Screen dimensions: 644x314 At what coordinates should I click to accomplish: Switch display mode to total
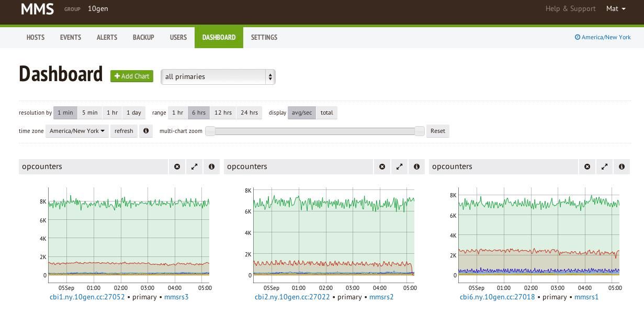point(326,113)
